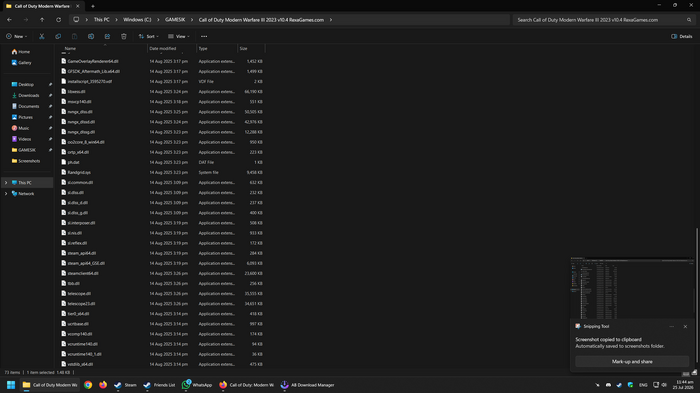This screenshot has width=700, height=393.
Task: Select the file GameOverlayRenderer64.dll
Action: 93,61
